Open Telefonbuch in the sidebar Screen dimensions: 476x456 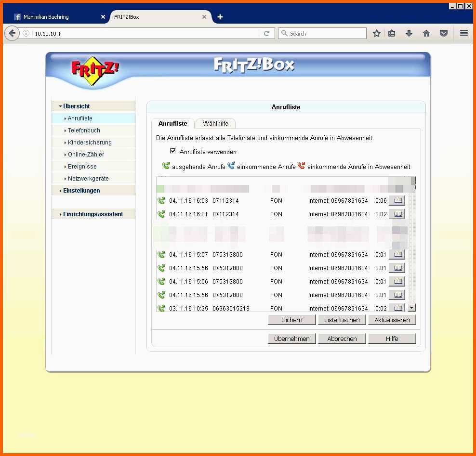tap(84, 130)
